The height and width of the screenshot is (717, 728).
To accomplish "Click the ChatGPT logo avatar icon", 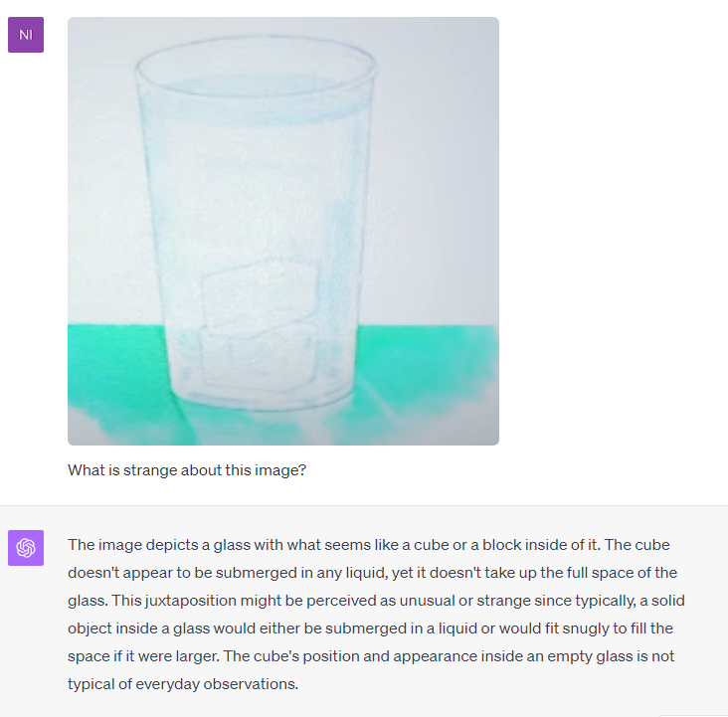I will point(26,548).
